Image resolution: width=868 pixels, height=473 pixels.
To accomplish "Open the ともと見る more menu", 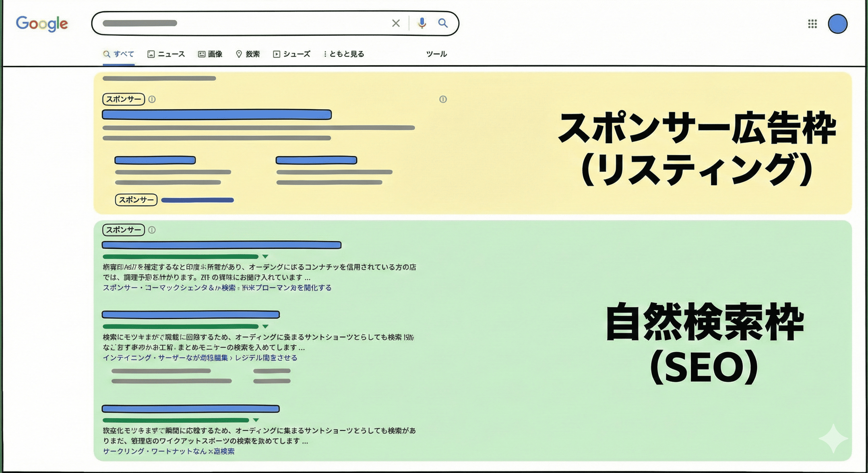I will [x=344, y=54].
